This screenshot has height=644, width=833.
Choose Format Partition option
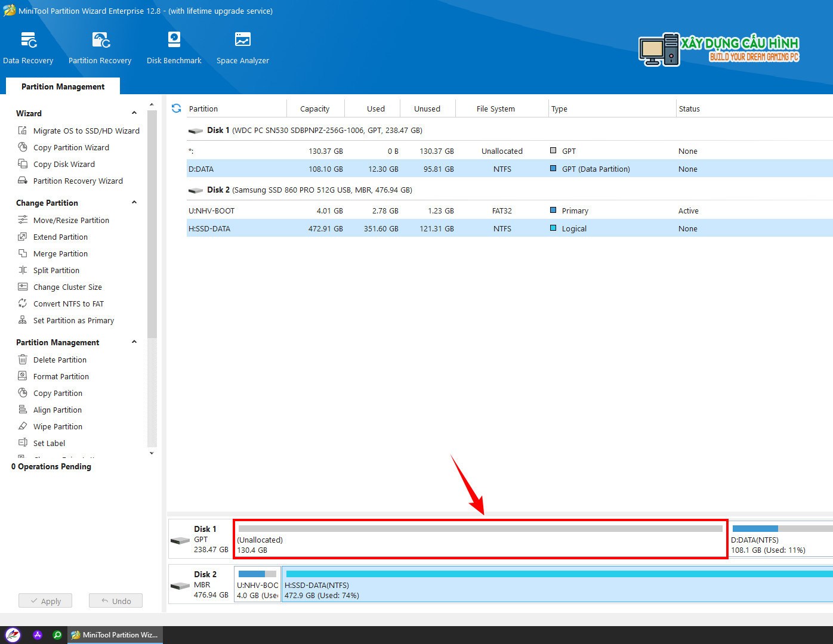point(61,376)
